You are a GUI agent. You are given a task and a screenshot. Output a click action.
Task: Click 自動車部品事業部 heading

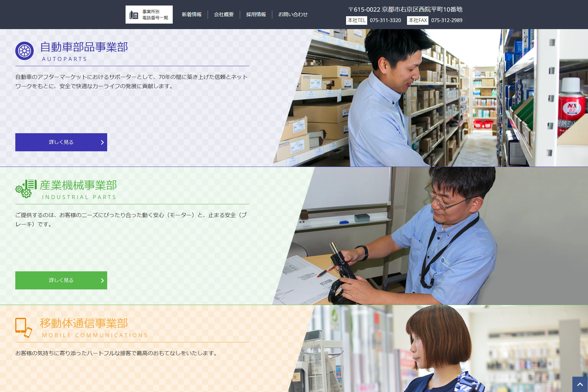tap(84, 47)
